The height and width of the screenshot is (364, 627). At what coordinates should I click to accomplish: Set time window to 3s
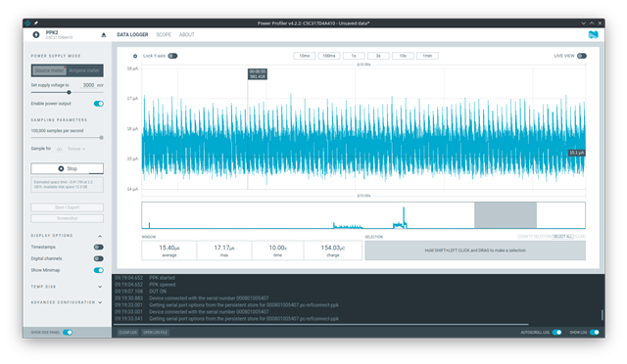coord(378,56)
